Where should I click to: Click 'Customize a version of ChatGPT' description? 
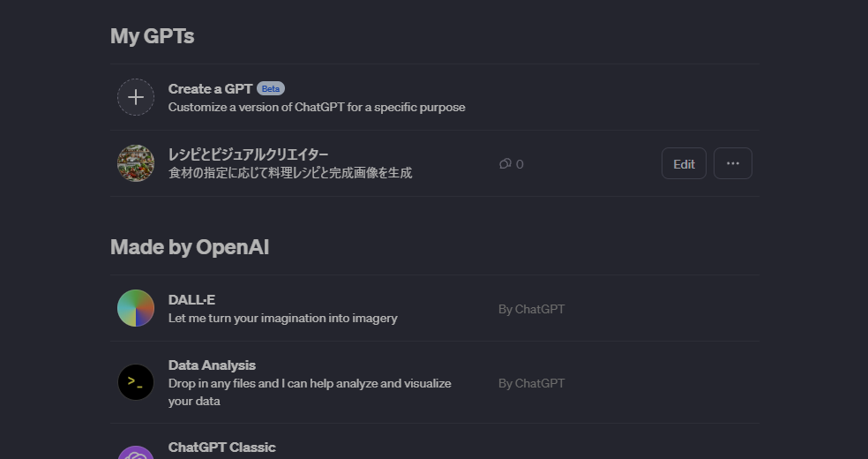[x=317, y=107]
